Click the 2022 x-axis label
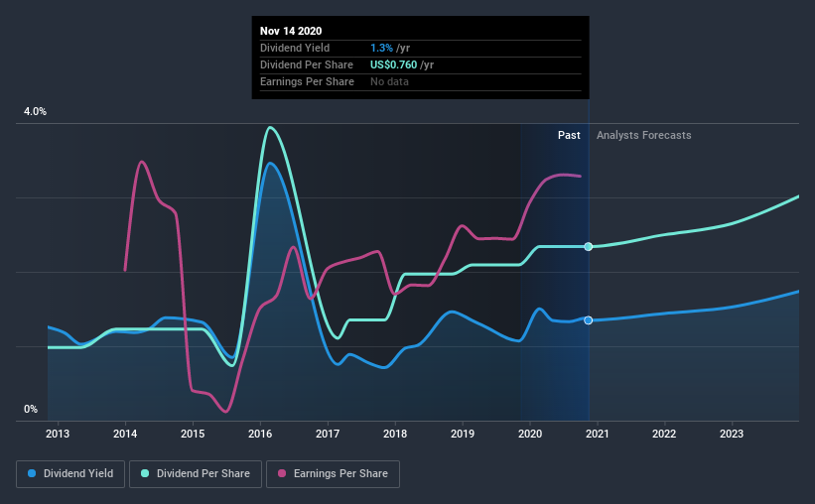Image resolution: width=815 pixels, height=504 pixels. 664,434
